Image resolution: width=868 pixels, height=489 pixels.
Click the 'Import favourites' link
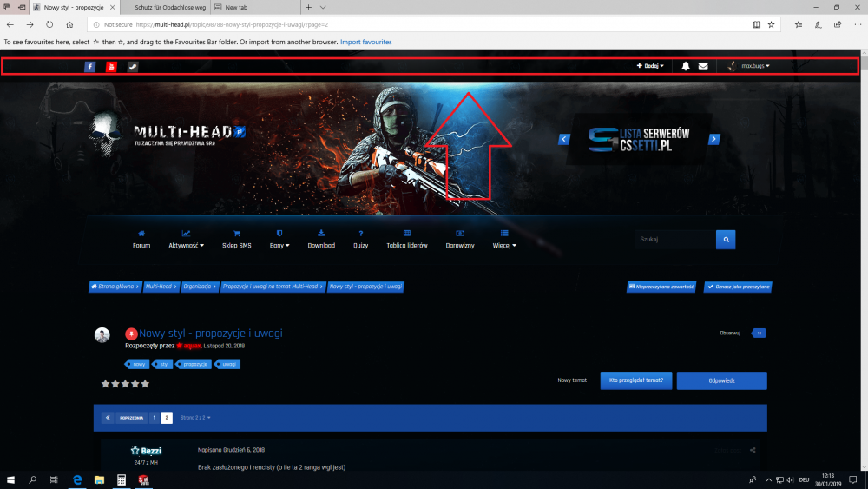(x=365, y=42)
